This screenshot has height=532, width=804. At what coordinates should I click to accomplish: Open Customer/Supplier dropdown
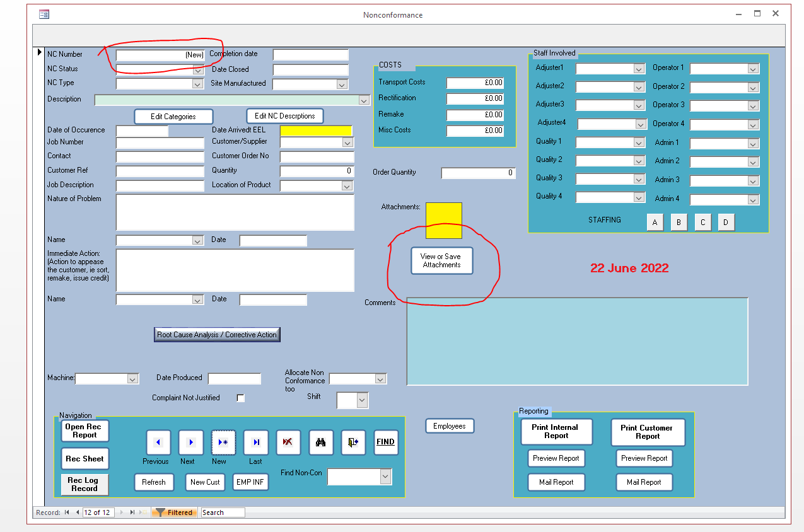(x=347, y=142)
